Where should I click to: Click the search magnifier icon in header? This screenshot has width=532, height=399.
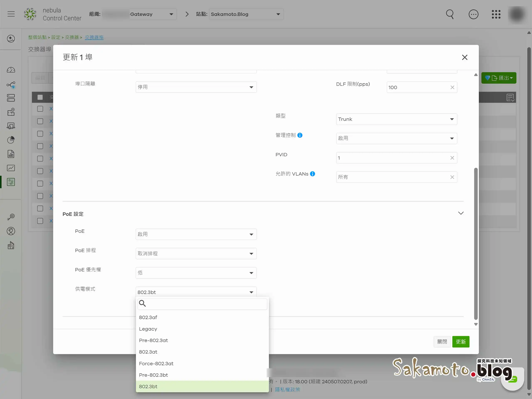[449, 14]
